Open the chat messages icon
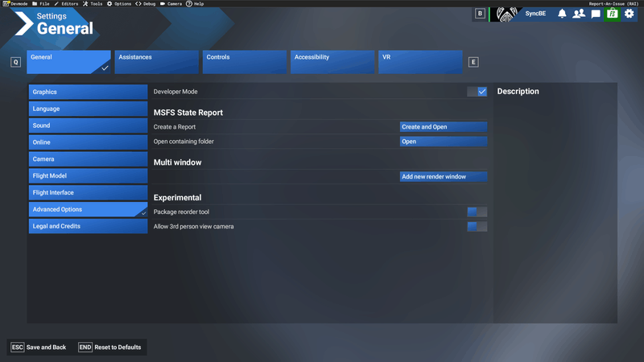Image resolution: width=644 pixels, height=362 pixels. point(596,14)
